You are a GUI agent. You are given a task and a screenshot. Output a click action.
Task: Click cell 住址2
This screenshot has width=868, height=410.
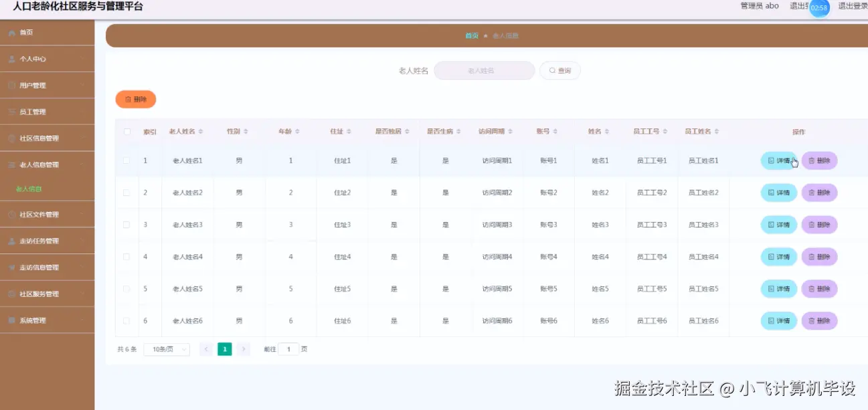[x=343, y=193]
